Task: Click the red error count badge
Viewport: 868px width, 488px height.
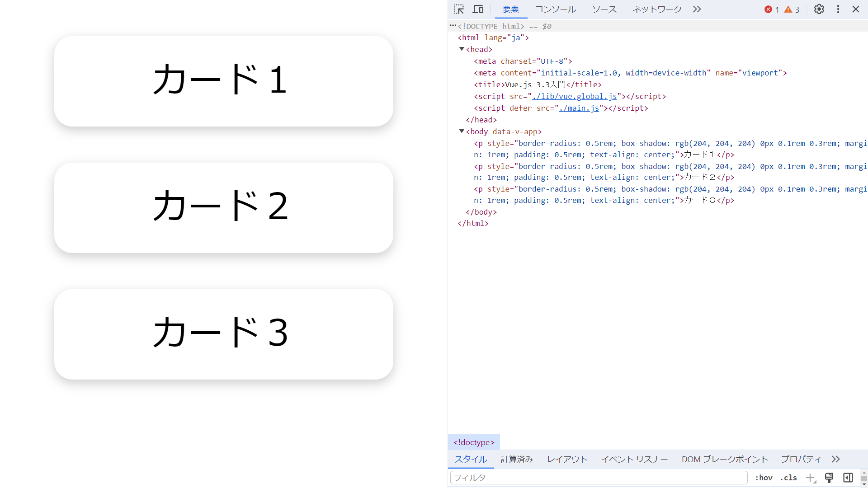Action: (x=771, y=9)
